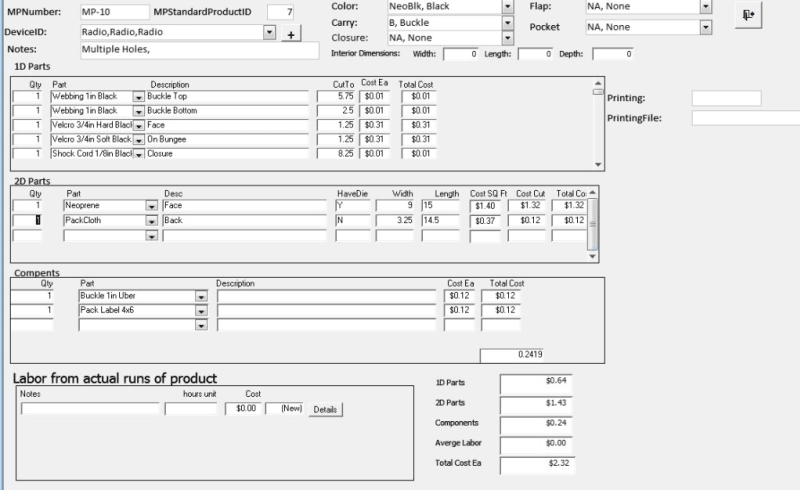Click down arrow of 1D Parts scrollbar

click(x=598, y=164)
